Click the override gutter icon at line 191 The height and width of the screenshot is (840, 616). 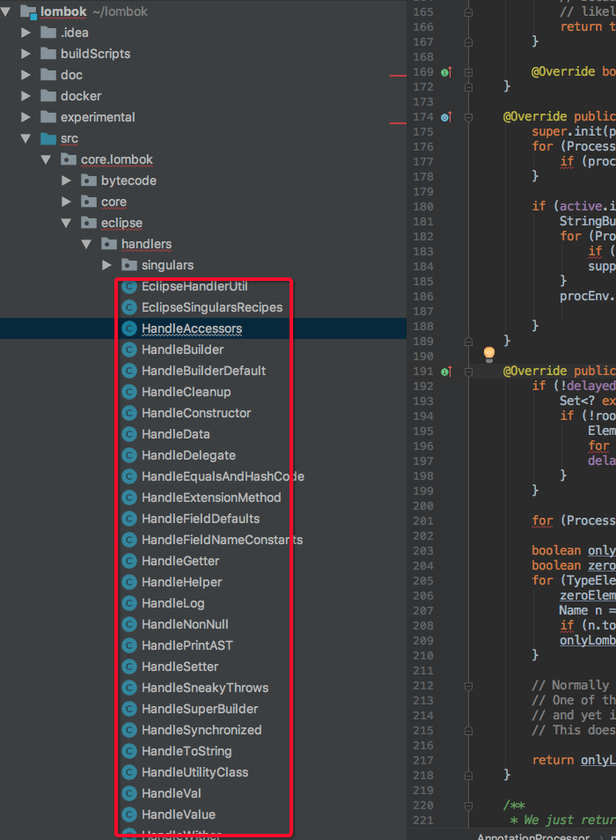(x=446, y=372)
